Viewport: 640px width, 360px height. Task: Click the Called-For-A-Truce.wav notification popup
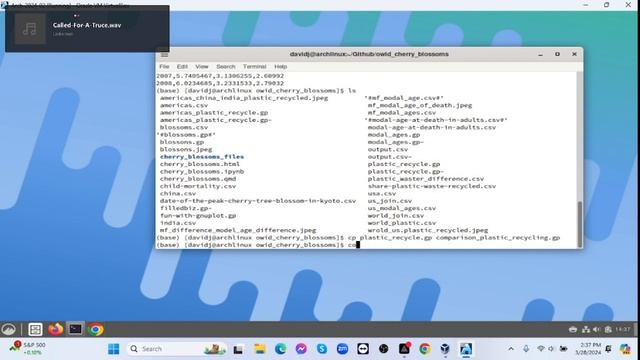coord(87,29)
